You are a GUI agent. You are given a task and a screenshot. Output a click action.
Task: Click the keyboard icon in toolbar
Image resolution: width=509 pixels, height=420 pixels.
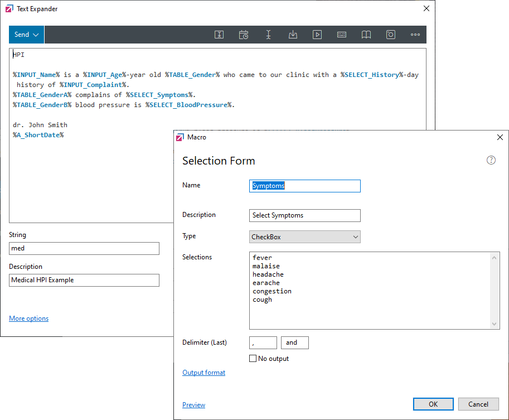tap(342, 35)
